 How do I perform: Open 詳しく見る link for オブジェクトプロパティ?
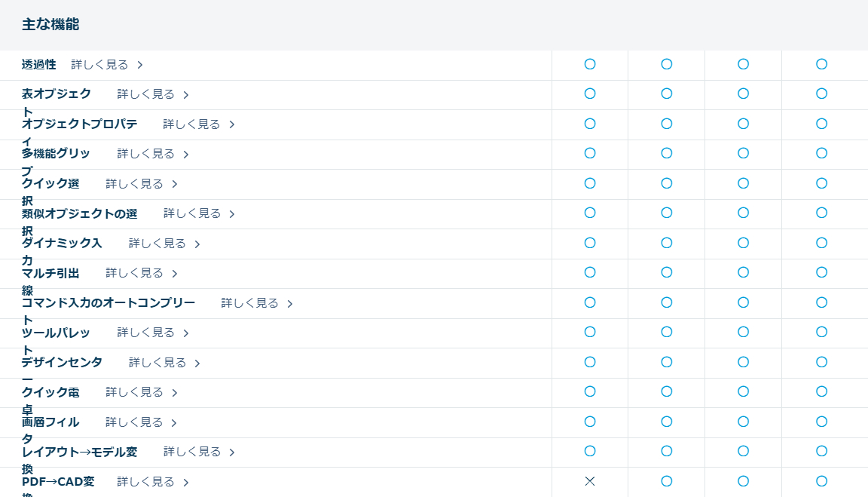tap(192, 124)
